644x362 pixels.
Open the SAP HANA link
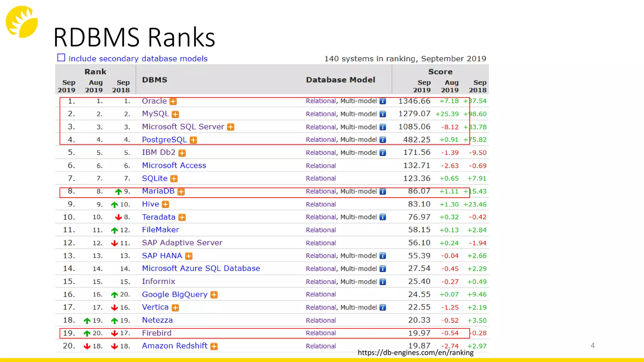(162, 256)
